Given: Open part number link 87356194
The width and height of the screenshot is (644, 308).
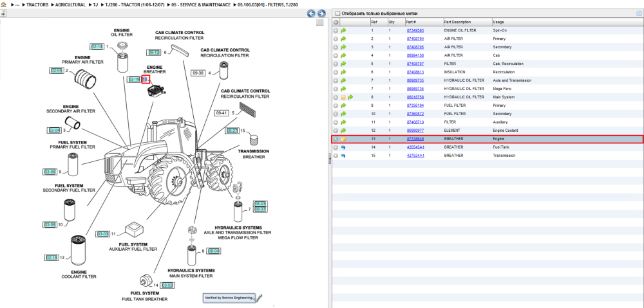Looking at the screenshot, I should pos(415,105).
